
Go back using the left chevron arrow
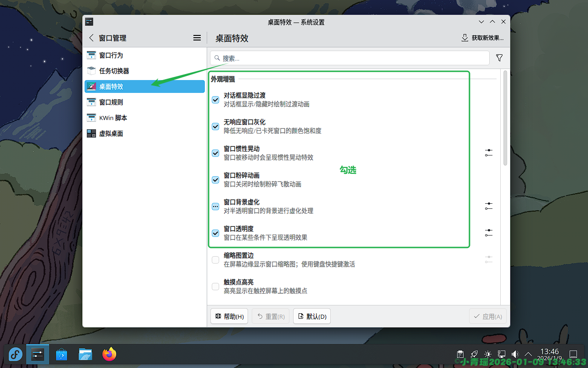[x=91, y=38]
